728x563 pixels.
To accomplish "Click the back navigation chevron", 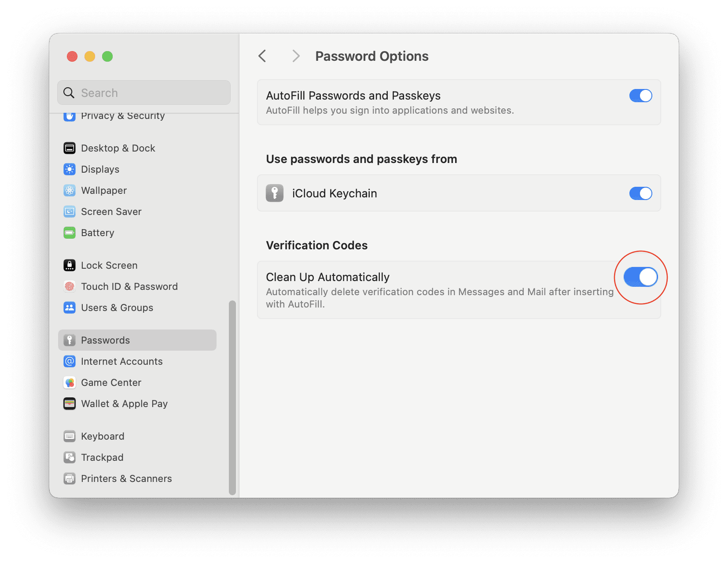I will [262, 56].
